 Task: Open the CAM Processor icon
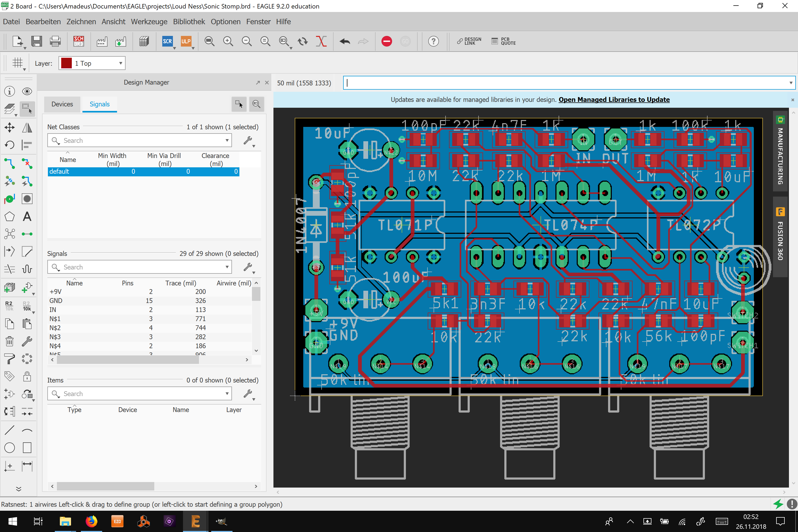pos(102,41)
